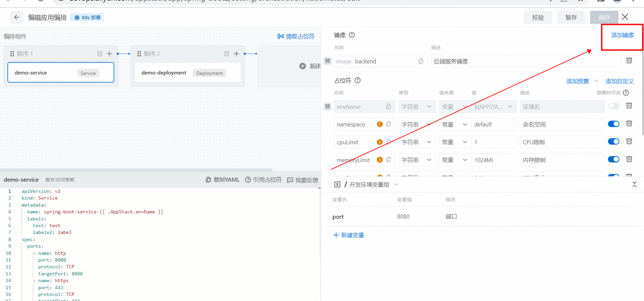
Task: Copy the envName placeholder name
Action: (389, 107)
